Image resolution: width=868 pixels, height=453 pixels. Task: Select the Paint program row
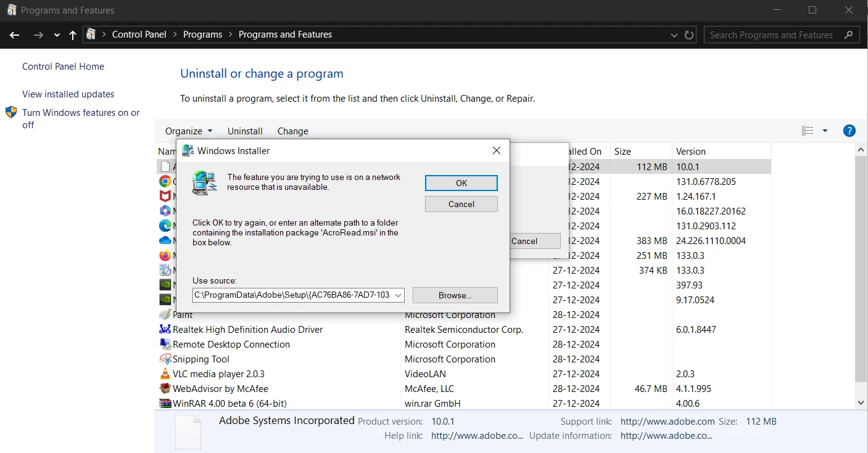tap(464, 314)
